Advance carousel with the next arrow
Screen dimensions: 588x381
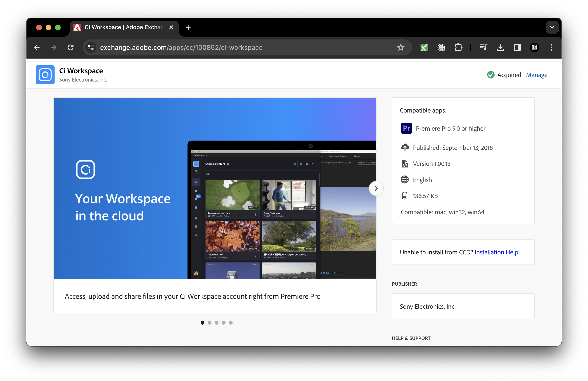(x=376, y=189)
